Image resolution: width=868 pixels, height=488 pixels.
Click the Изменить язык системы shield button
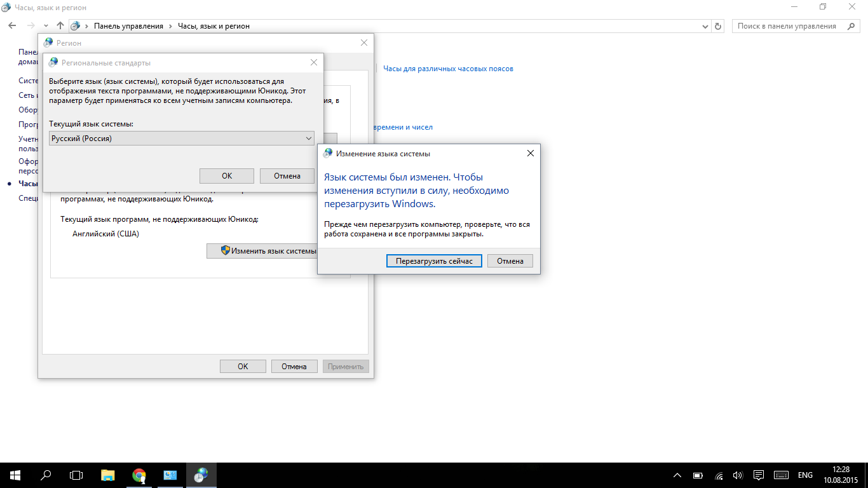click(268, 251)
